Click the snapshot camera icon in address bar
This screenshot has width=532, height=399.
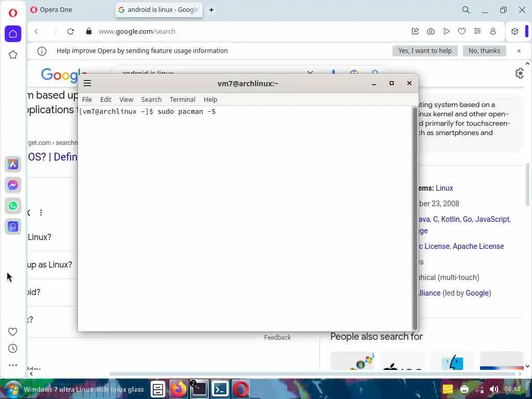click(431, 31)
